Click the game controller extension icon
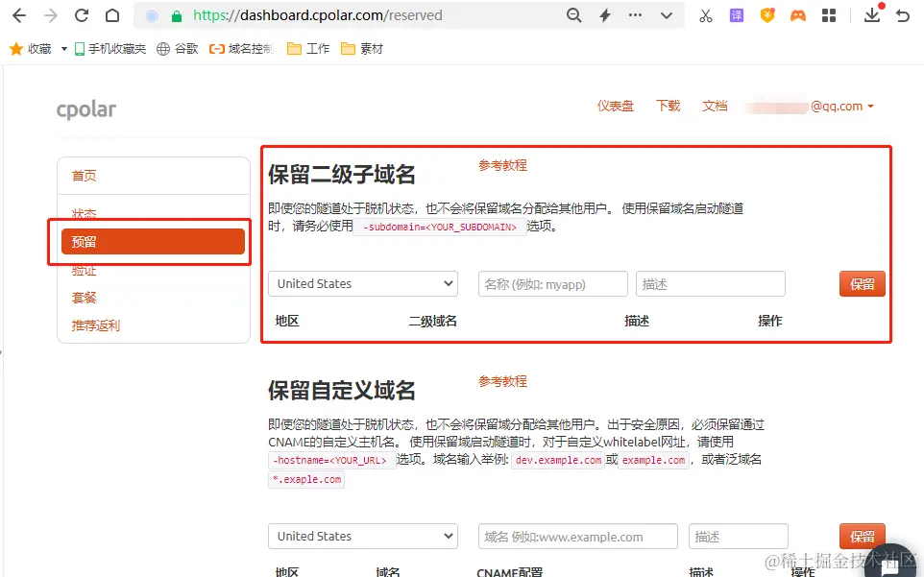924x577 pixels. (798, 16)
